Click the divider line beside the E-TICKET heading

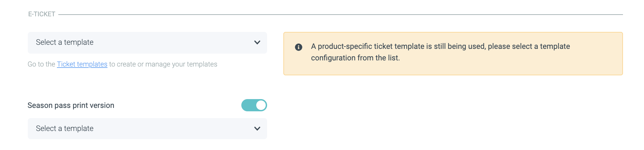339,15
